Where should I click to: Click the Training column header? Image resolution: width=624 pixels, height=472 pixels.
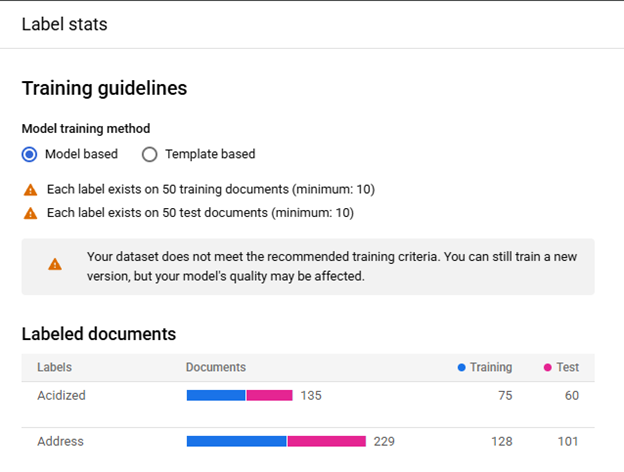tap(491, 368)
